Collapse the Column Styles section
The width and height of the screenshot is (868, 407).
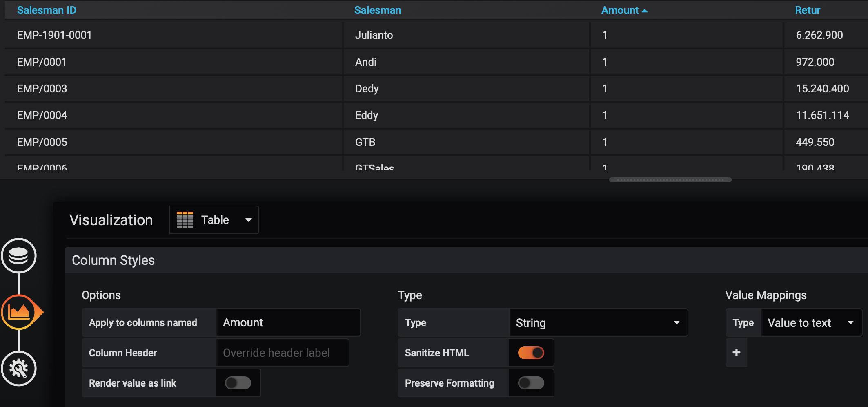[x=113, y=260]
